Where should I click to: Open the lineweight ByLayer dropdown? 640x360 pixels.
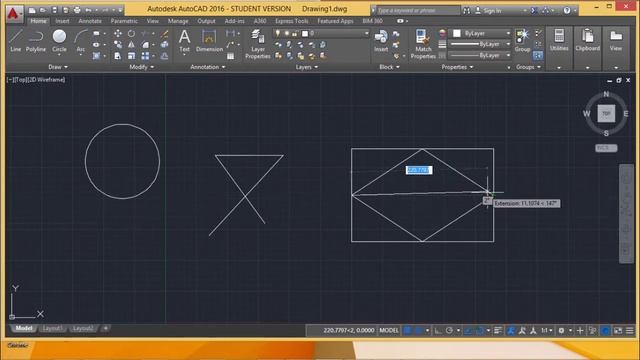(480, 44)
